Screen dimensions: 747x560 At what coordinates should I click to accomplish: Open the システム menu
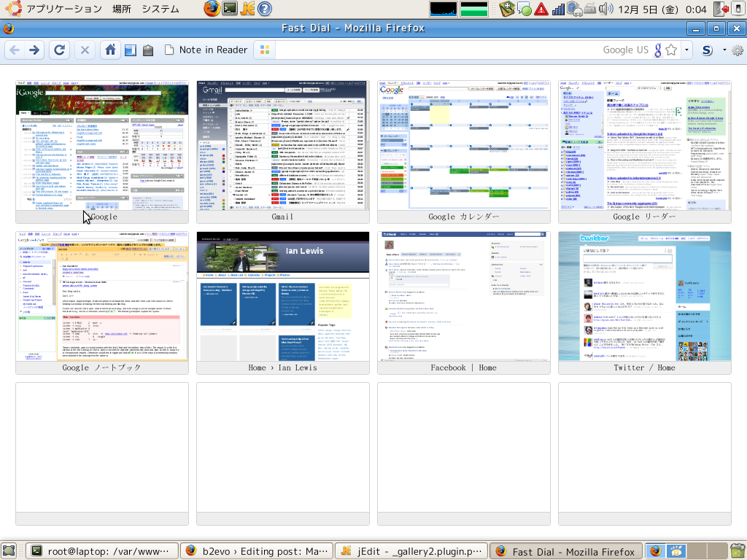(x=160, y=9)
